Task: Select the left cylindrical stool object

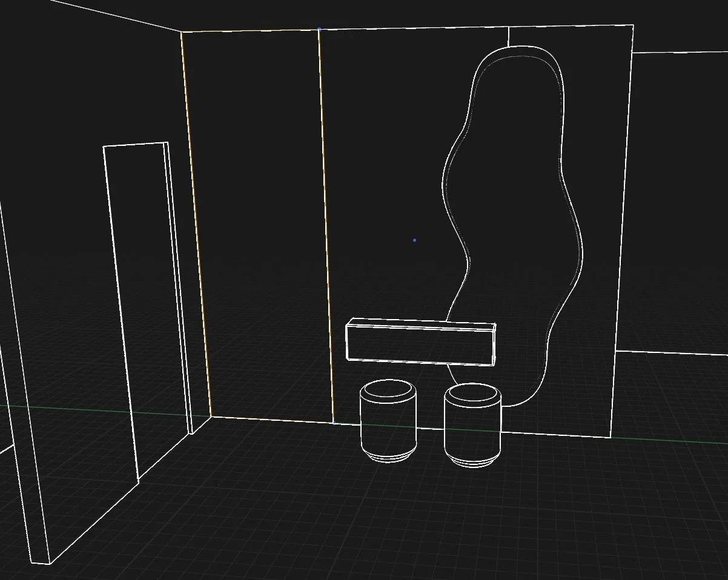Action: [x=389, y=421]
